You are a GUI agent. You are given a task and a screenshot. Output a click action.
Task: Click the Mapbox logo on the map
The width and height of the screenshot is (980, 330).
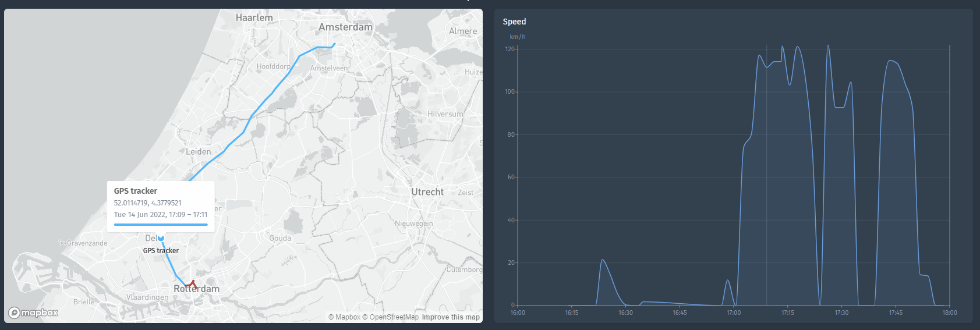click(x=34, y=313)
